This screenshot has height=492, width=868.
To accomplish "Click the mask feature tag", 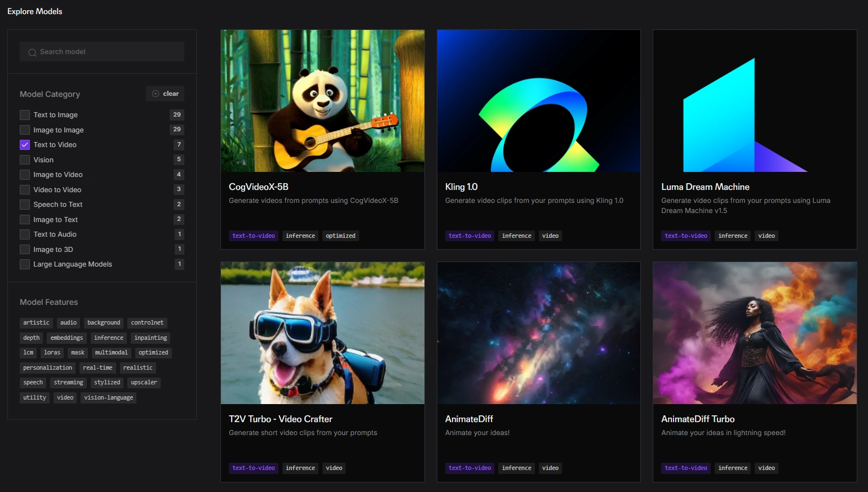I will (x=78, y=353).
